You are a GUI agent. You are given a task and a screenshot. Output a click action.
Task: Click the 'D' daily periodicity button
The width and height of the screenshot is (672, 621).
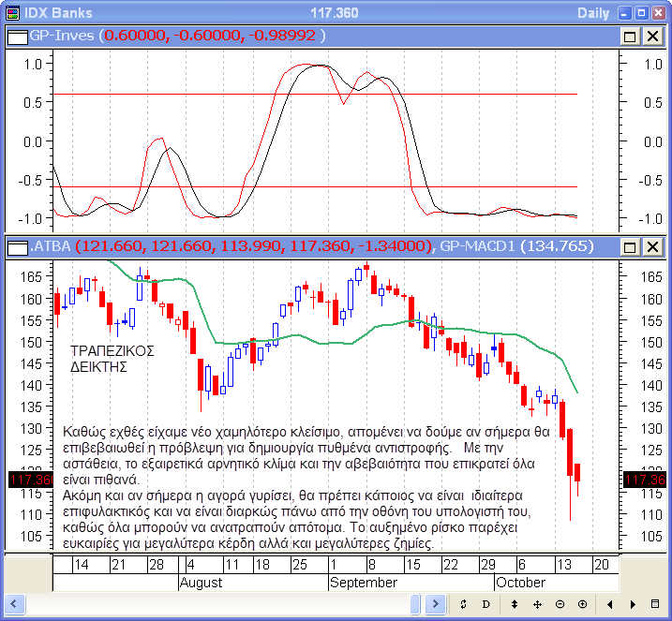[485, 604]
